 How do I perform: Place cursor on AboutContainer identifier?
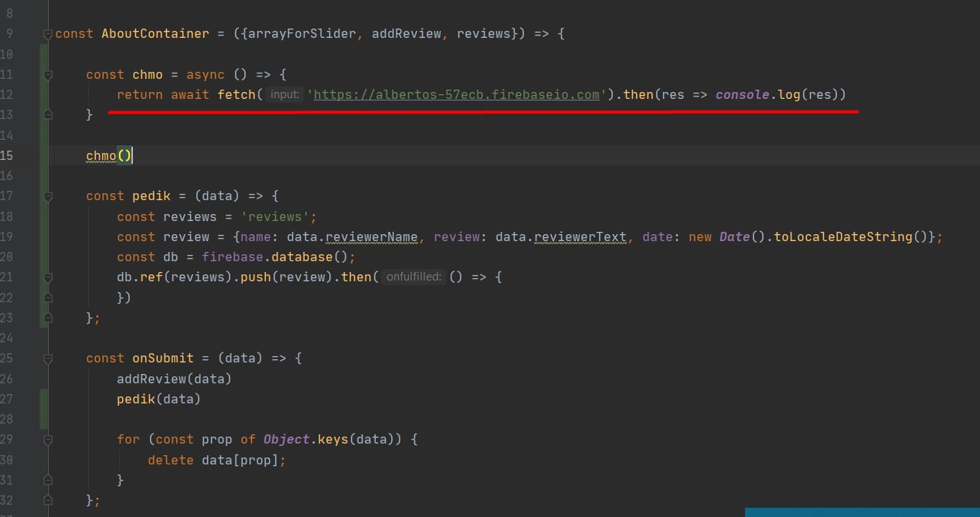click(155, 34)
